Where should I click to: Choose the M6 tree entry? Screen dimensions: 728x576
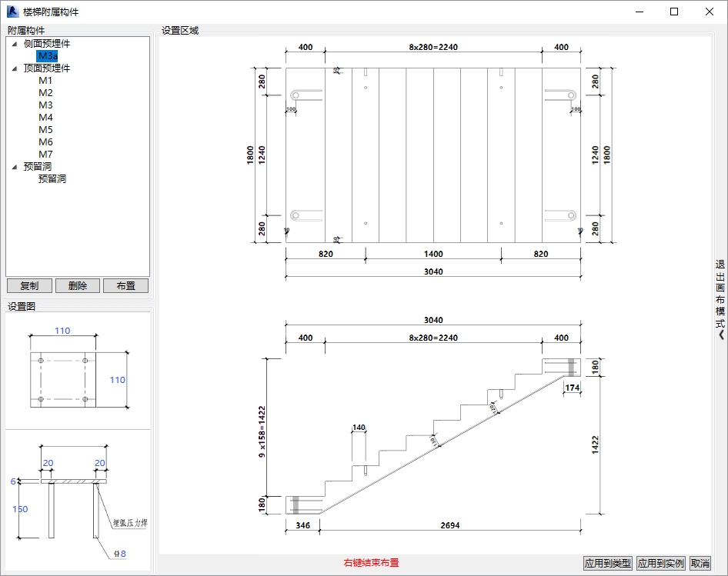tap(45, 142)
